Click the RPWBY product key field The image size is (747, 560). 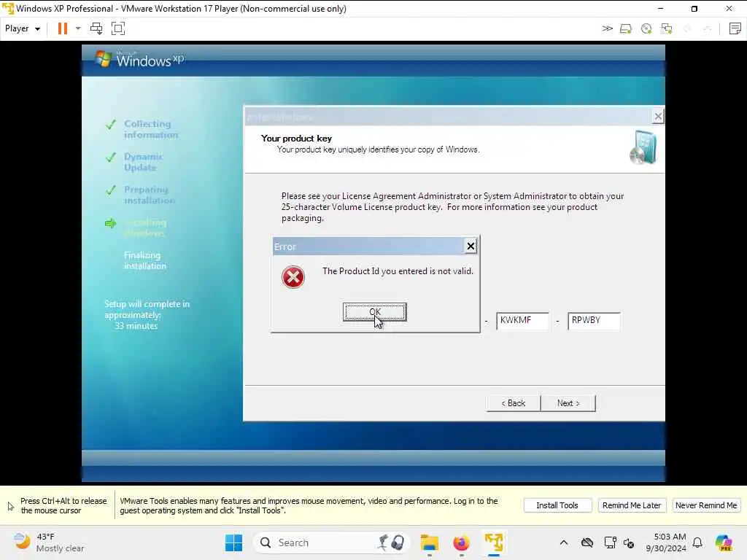(x=594, y=321)
